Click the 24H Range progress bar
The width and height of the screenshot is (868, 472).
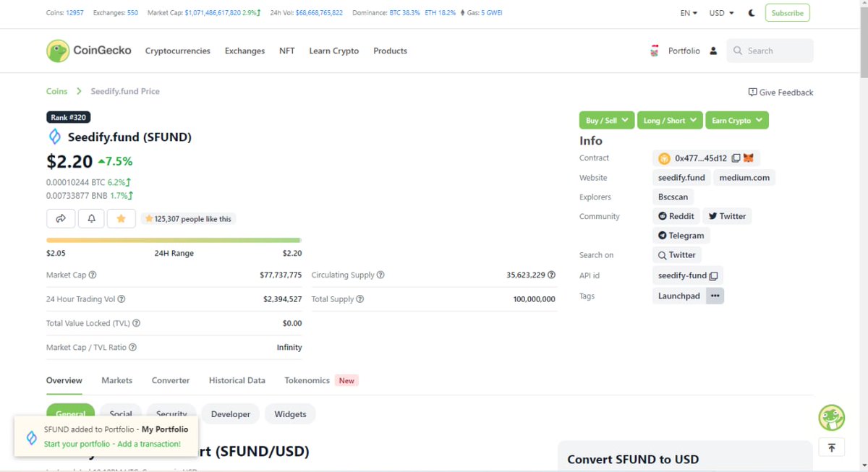coord(174,240)
